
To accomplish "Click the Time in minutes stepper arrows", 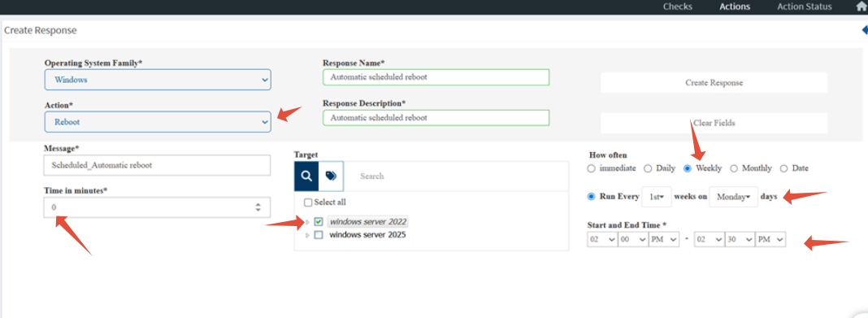I will [x=258, y=207].
